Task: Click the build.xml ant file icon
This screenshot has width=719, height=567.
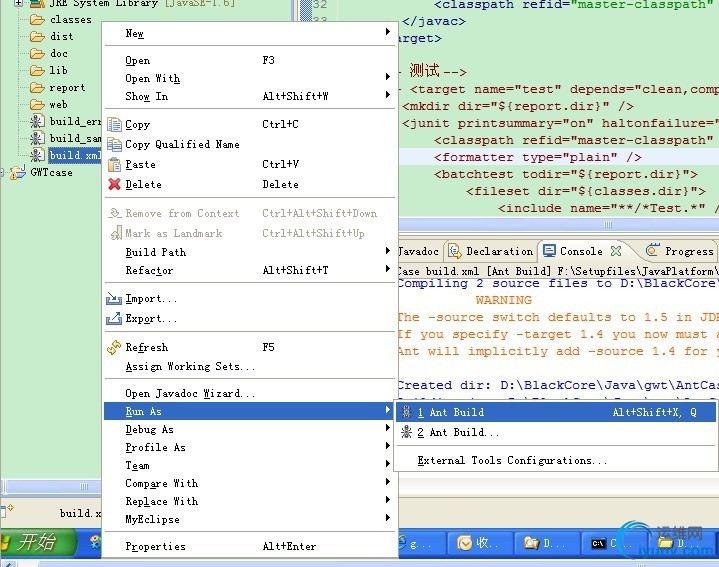Action: pos(37,155)
